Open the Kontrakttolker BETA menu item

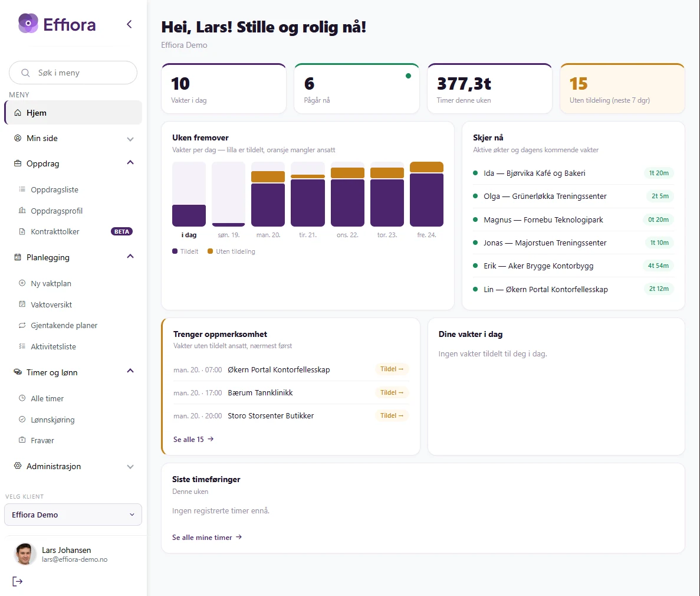pos(75,231)
